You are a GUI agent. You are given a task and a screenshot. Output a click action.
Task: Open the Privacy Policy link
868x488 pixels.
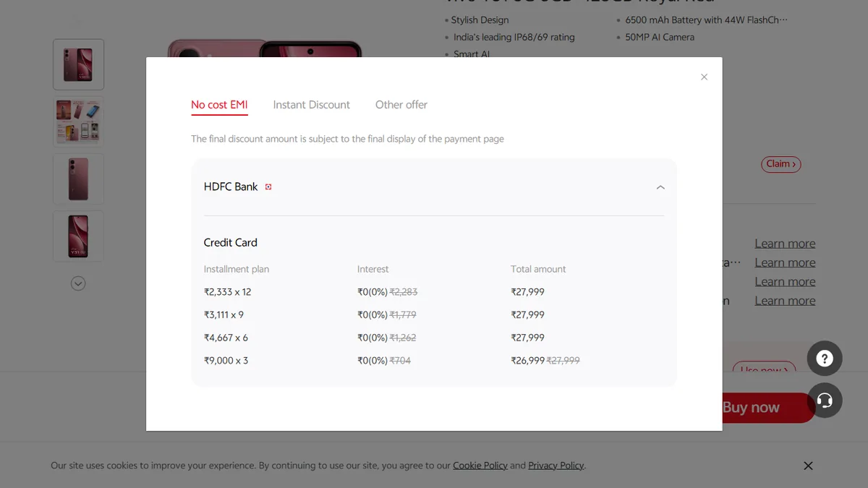[556, 466]
